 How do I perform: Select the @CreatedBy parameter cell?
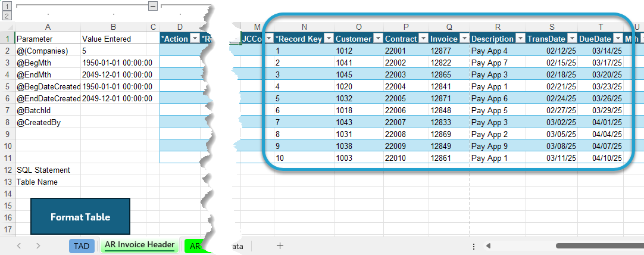point(48,122)
